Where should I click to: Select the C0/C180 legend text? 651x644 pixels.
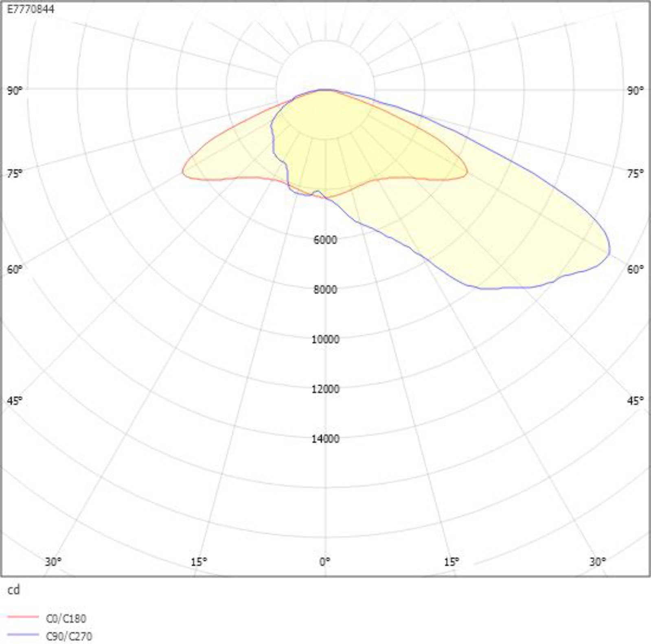pos(66,618)
